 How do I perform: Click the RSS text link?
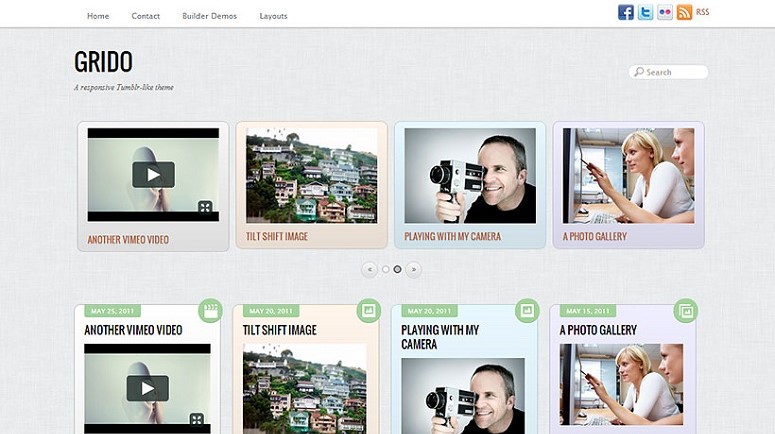pos(702,12)
